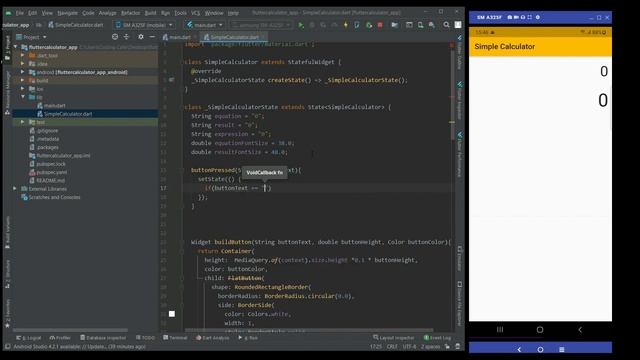Click the gear icon in SM A325F title bar
This screenshot has height=360, width=640.
pyautogui.click(x=538, y=17)
